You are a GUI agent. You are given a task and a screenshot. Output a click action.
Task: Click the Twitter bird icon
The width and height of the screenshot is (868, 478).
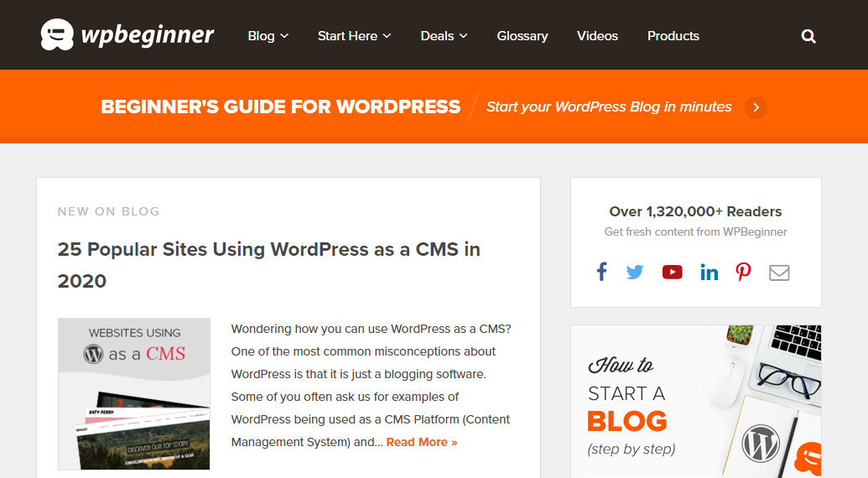coord(635,272)
